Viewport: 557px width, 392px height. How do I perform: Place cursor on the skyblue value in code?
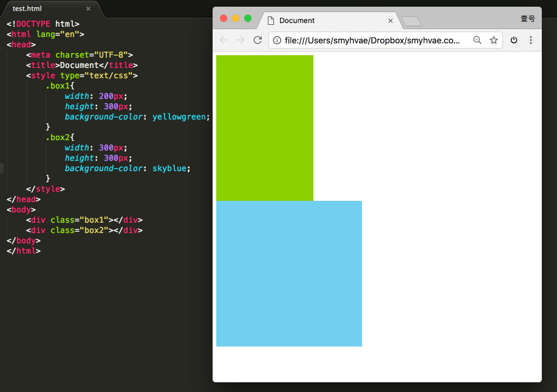(169, 168)
